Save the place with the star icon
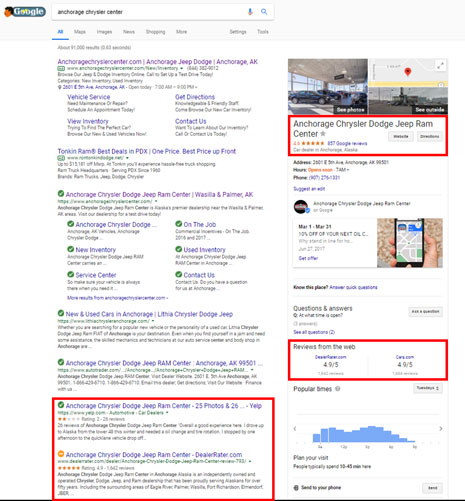Viewport: 465px width, 501px height. click(323, 134)
